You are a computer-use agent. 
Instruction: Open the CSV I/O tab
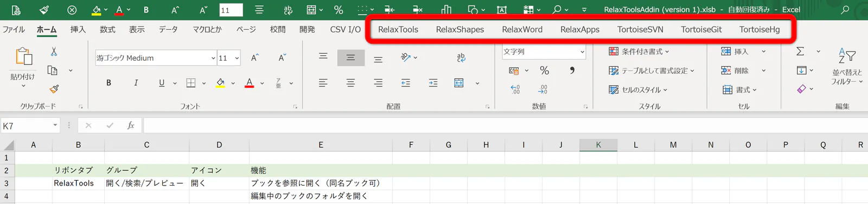[345, 29]
